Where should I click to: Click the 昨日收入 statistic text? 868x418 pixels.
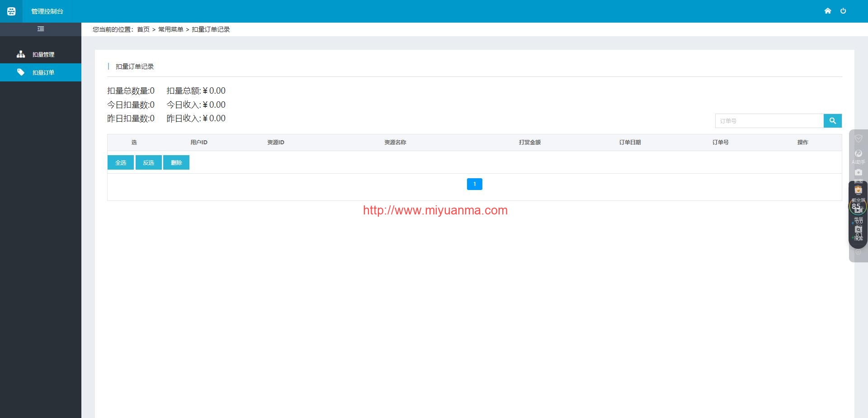tap(196, 119)
